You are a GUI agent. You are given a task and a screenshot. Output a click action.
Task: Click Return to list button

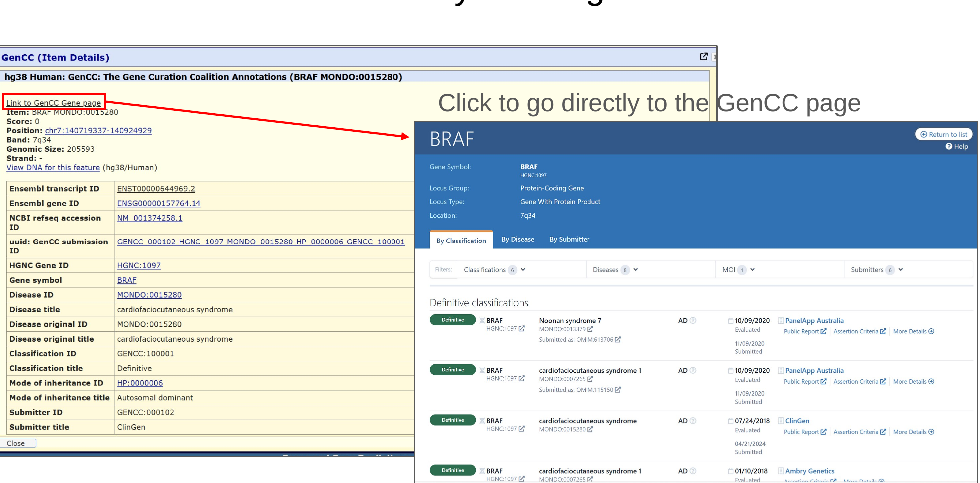click(x=944, y=134)
